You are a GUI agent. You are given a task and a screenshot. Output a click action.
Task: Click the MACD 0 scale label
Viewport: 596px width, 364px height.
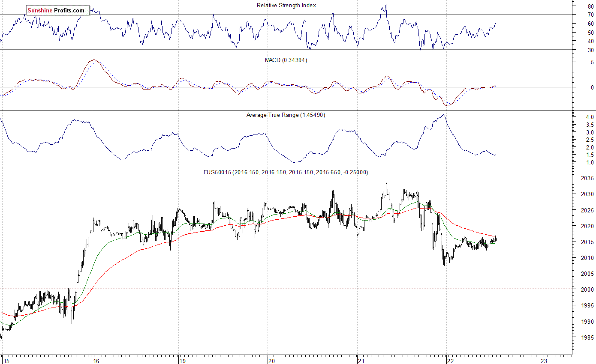point(592,87)
